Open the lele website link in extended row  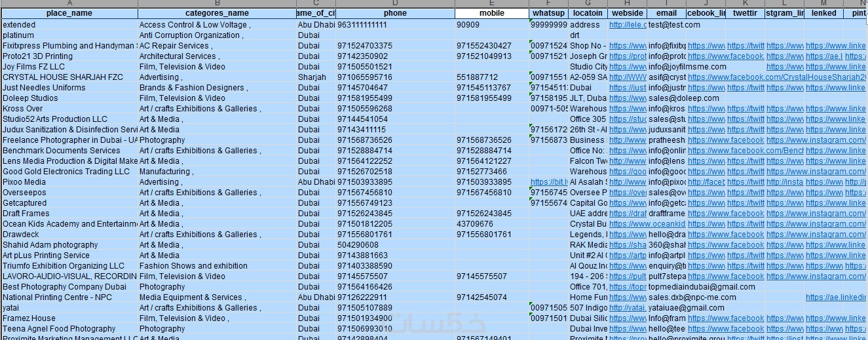click(x=628, y=25)
